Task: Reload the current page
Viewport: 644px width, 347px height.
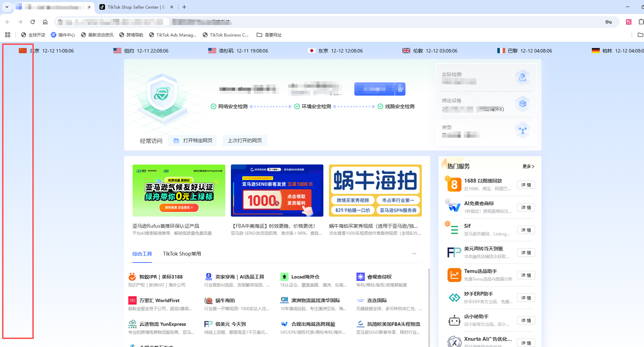Action: (x=33, y=22)
